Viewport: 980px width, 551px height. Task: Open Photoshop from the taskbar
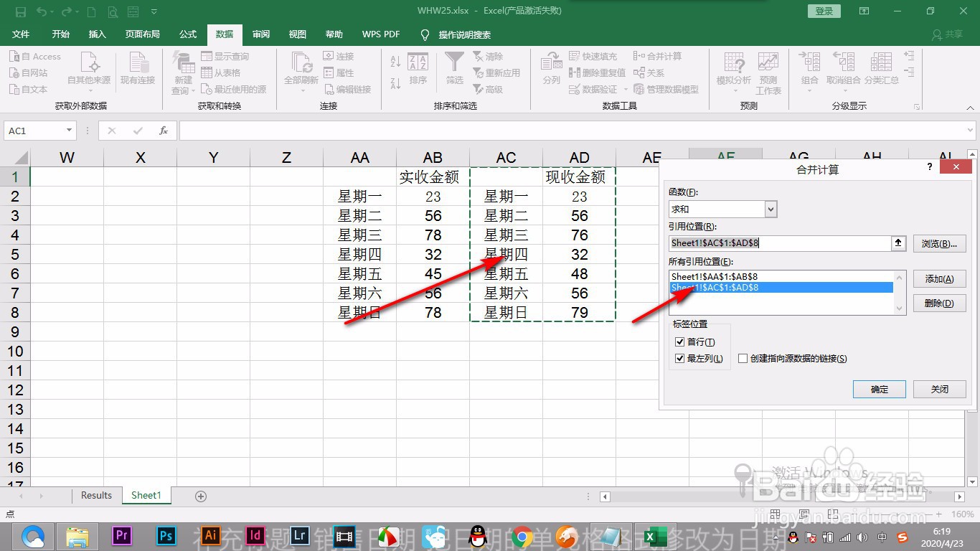(x=166, y=535)
